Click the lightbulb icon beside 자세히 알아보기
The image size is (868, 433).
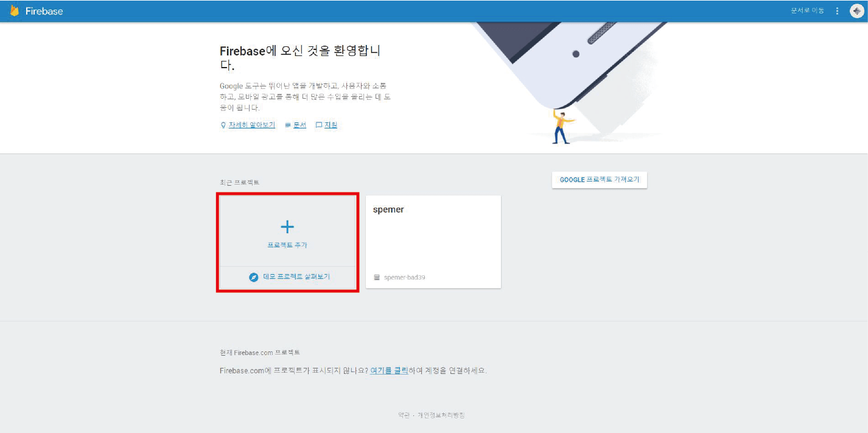[223, 125]
